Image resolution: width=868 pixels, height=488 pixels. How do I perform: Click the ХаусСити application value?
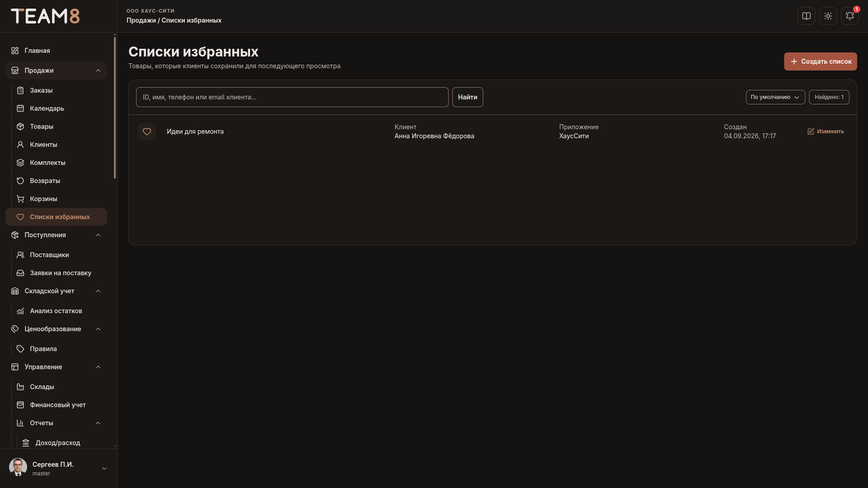tap(574, 136)
